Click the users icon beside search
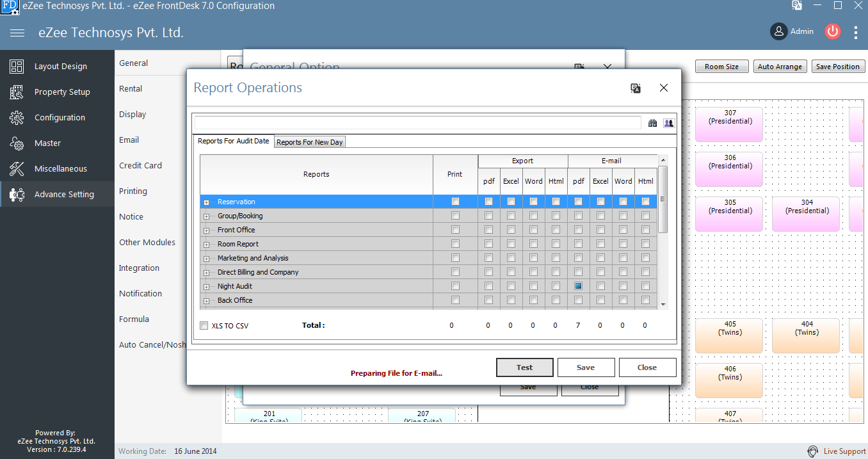Viewport: 868px width, 459px height. tap(669, 123)
